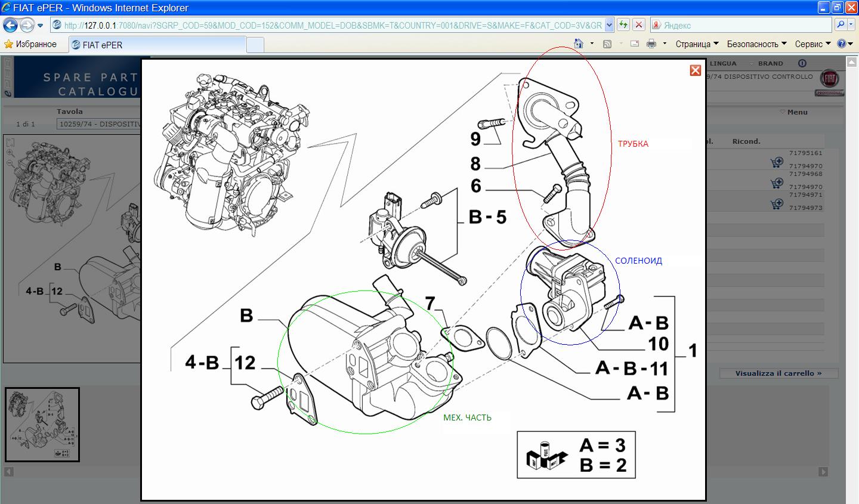Refresh the page using toolbar button
Screen dimensions: 859x504
click(623, 25)
